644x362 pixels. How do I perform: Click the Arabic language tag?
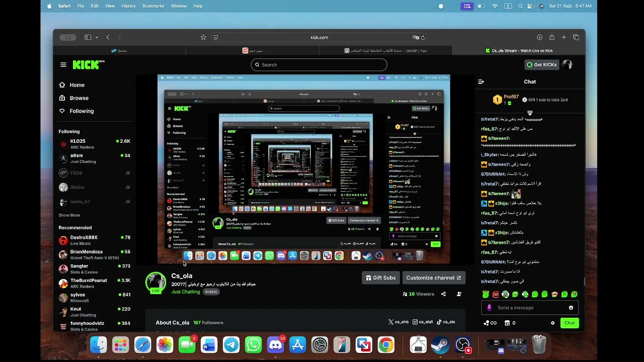[x=211, y=292]
